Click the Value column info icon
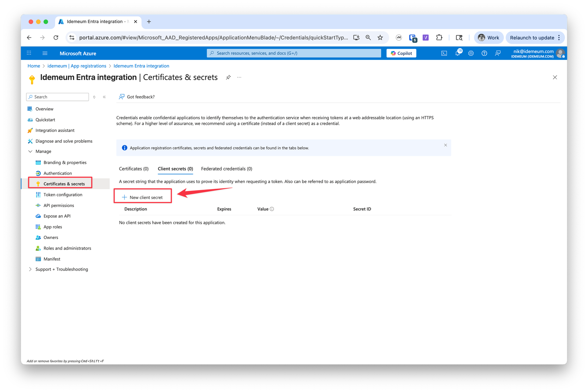 pyautogui.click(x=272, y=209)
